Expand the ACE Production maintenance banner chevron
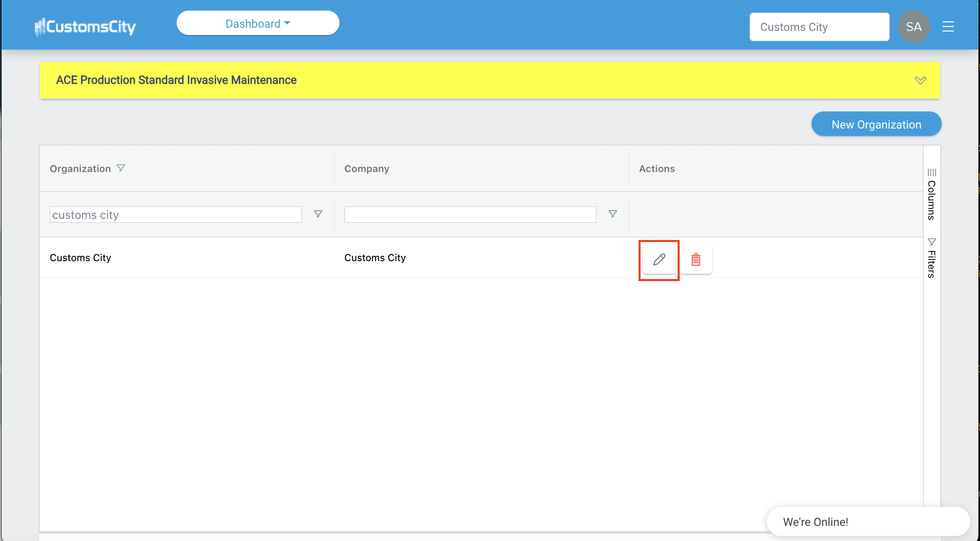The height and width of the screenshot is (541, 980). (x=920, y=80)
